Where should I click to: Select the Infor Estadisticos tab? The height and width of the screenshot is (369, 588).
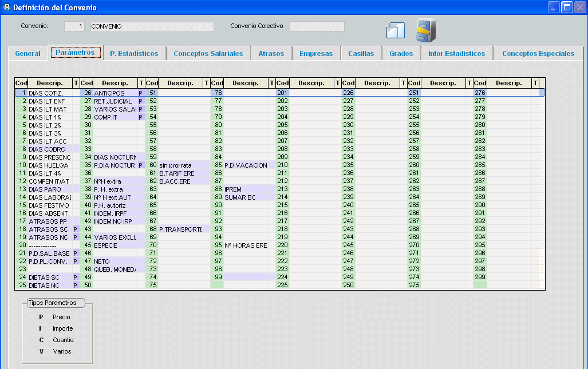tap(456, 53)
